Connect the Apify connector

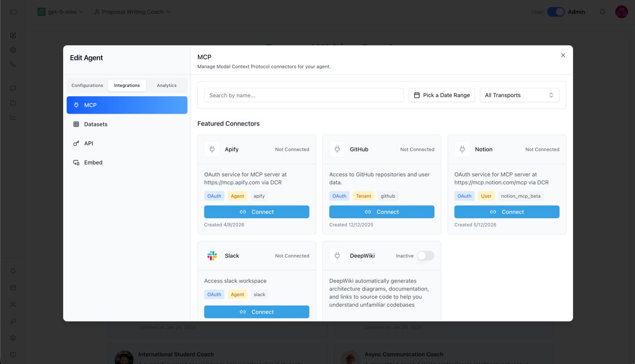coord(256,212)
